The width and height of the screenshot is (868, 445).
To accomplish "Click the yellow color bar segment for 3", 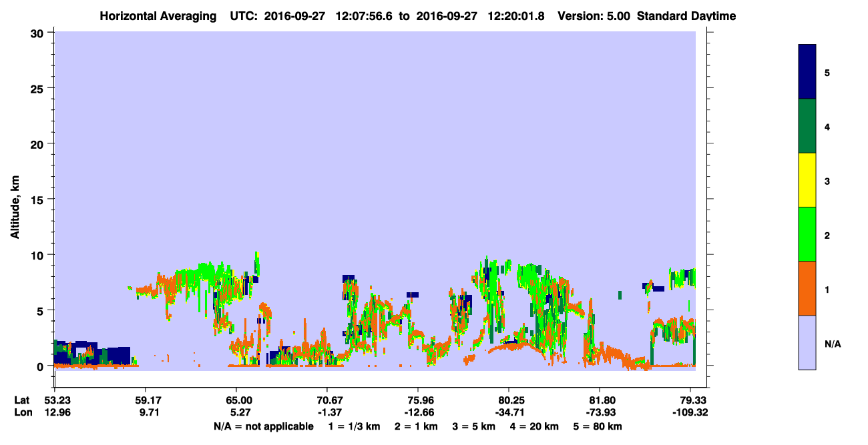I will 807,180.
